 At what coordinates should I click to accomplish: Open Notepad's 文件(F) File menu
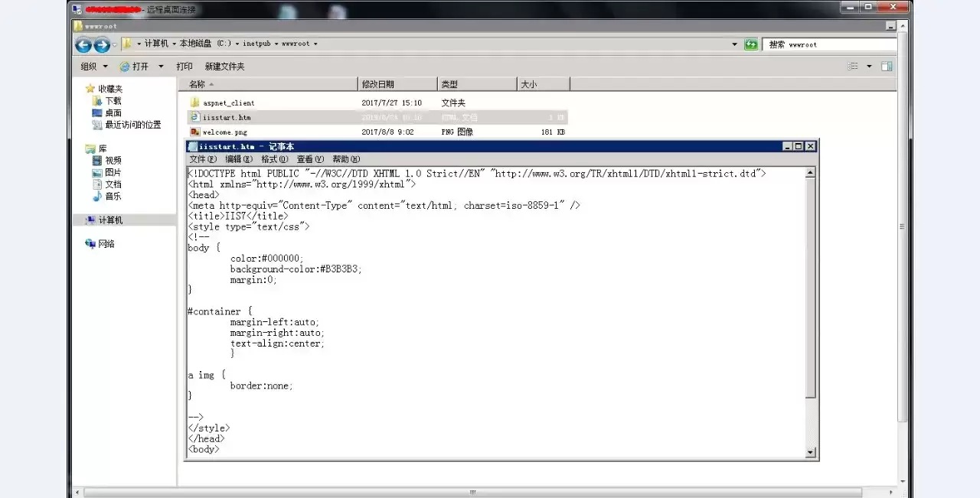tap(203, 159)
